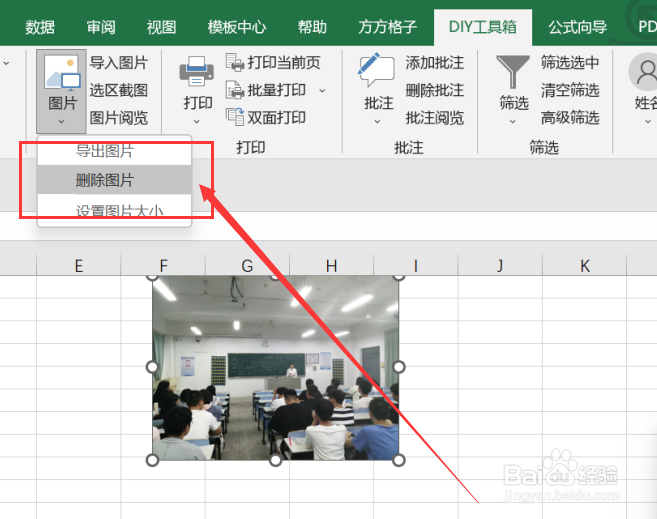Select column E header

click(x=78, y=265)
